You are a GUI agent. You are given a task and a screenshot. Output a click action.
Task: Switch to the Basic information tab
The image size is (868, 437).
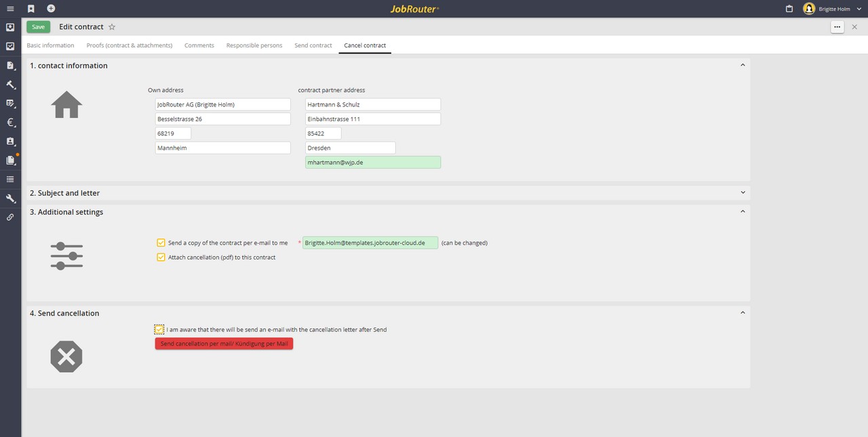pyautogui.click(x=50, y=45)
